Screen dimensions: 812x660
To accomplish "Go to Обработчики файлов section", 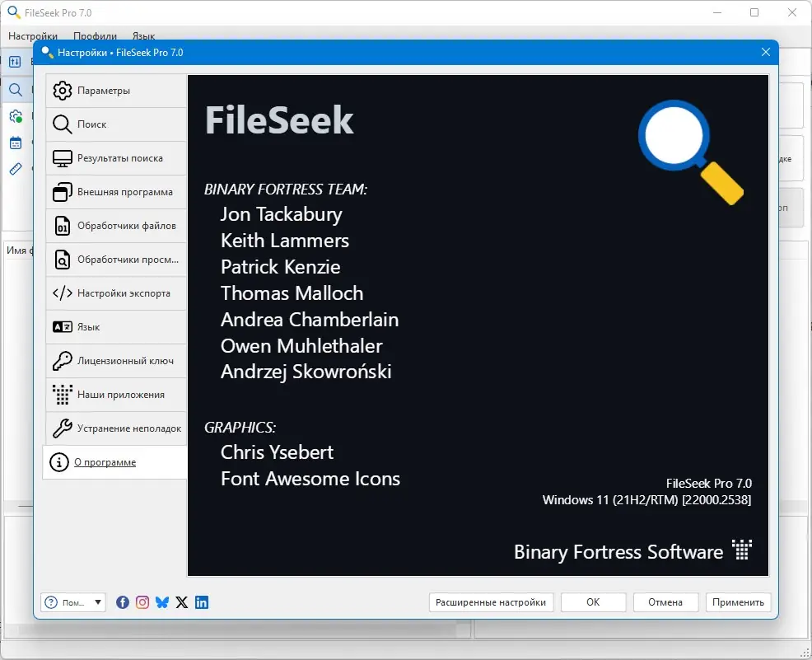I will 116,226.
